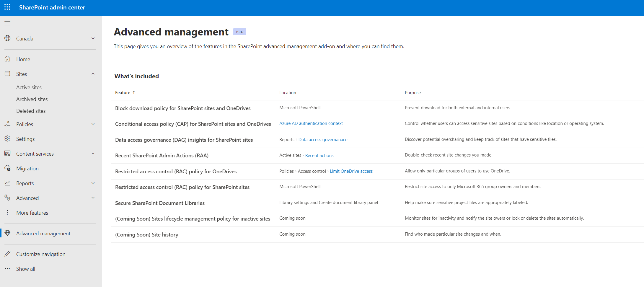Screen dimensions: 644x287
Task: Collapse the Sites section chevron
Action: pos(93,74)
